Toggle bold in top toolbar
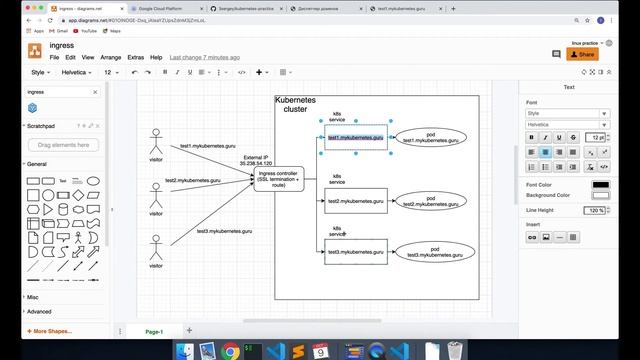 (x=165, y=72)
